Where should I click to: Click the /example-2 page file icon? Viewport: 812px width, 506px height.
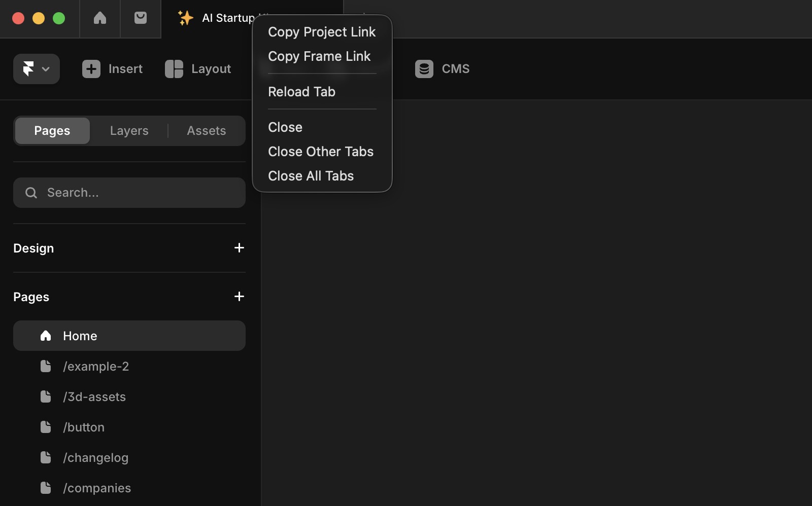coord(46,366)
